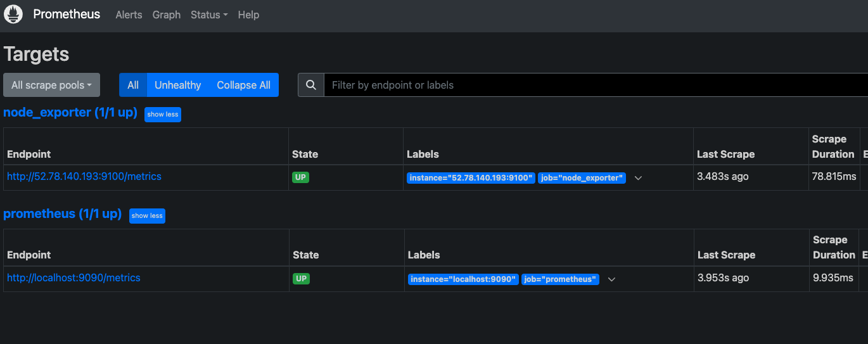Expand discovered labels for prometheus target
The height and width of the screenshot is (344, 868).
coord(611,279)
